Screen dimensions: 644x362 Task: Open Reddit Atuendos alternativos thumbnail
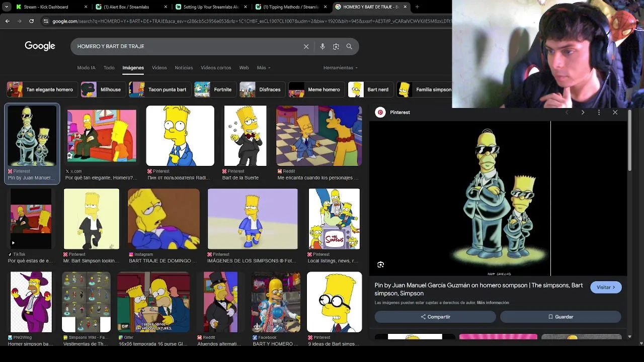click(x=220, y=302)
